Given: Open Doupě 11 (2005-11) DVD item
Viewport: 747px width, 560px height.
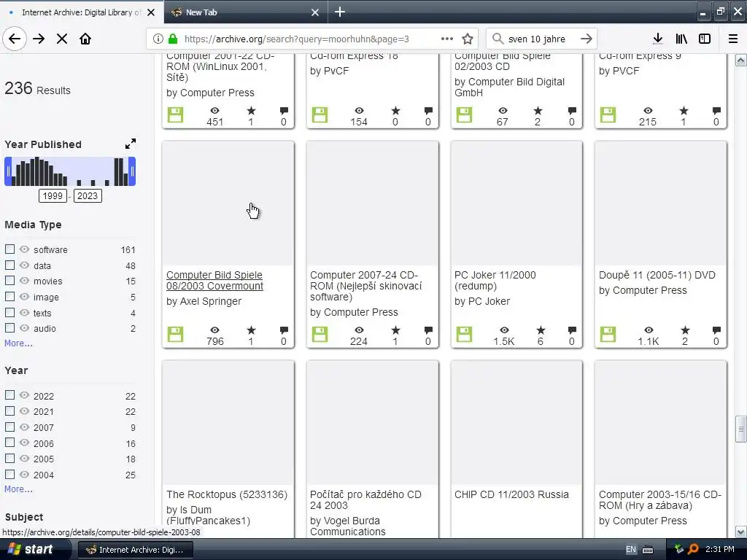Looking at the screenshot, I should 657,275.
